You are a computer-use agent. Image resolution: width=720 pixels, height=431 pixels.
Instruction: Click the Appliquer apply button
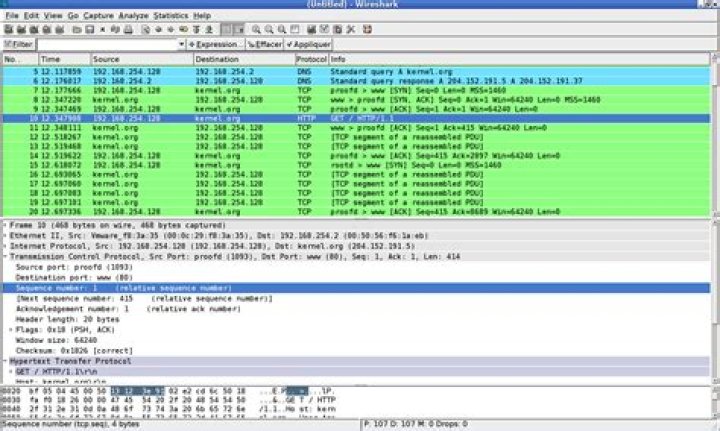coord(308,45)
